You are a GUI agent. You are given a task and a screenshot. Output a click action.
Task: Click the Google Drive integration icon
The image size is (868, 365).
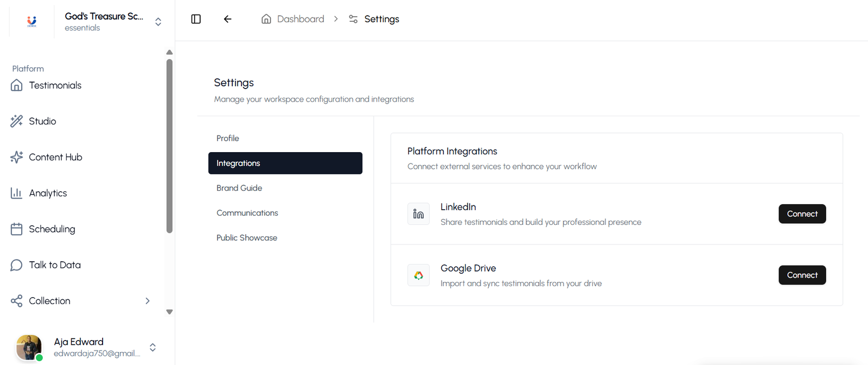coord(418,275)
